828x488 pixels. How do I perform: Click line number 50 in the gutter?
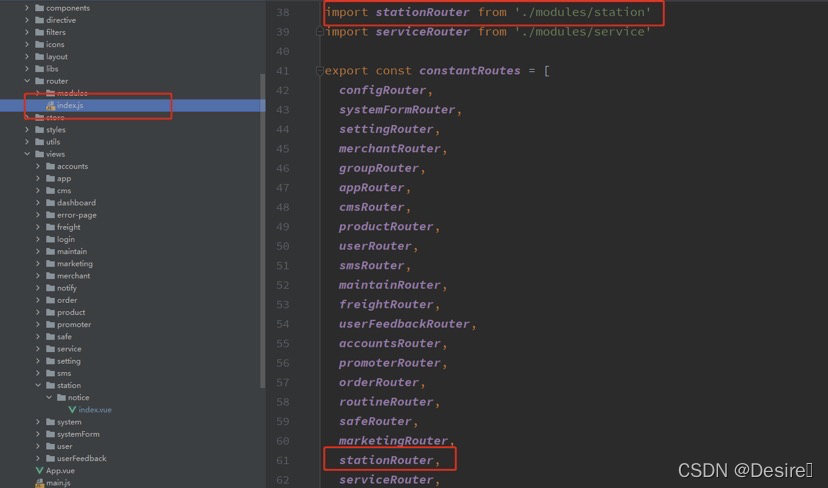pyautogui.click(x=283, y=247)
